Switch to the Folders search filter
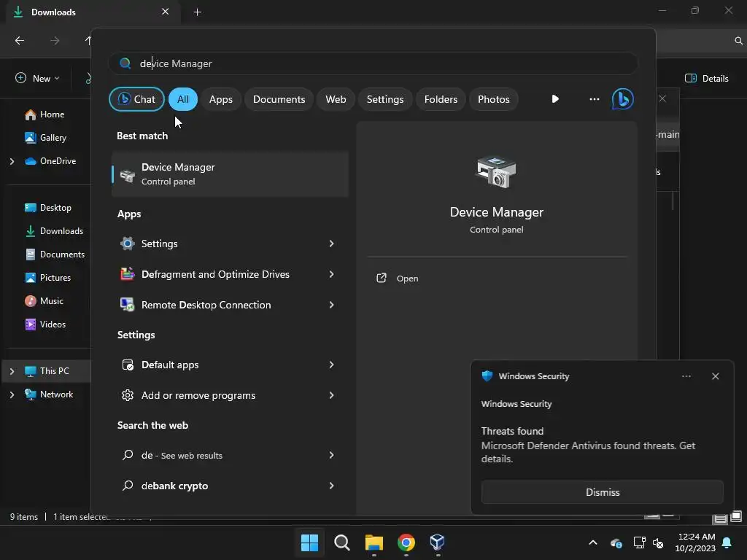This screenshot has width=747, height=560. pyautogui.click(x=441, y=99)
